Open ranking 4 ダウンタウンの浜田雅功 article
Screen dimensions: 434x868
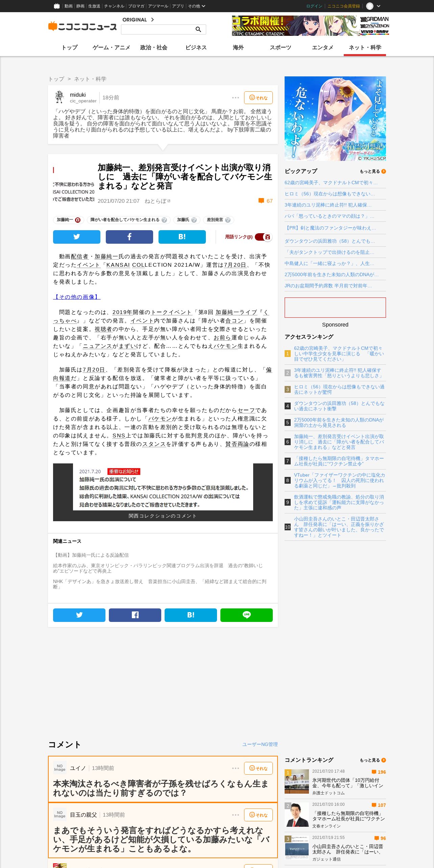[x=339, y=406]
